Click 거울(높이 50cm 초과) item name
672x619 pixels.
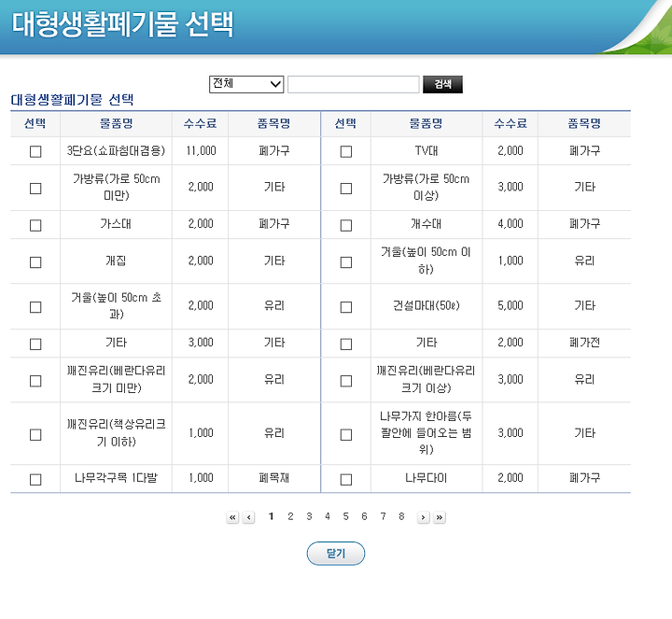116,305
